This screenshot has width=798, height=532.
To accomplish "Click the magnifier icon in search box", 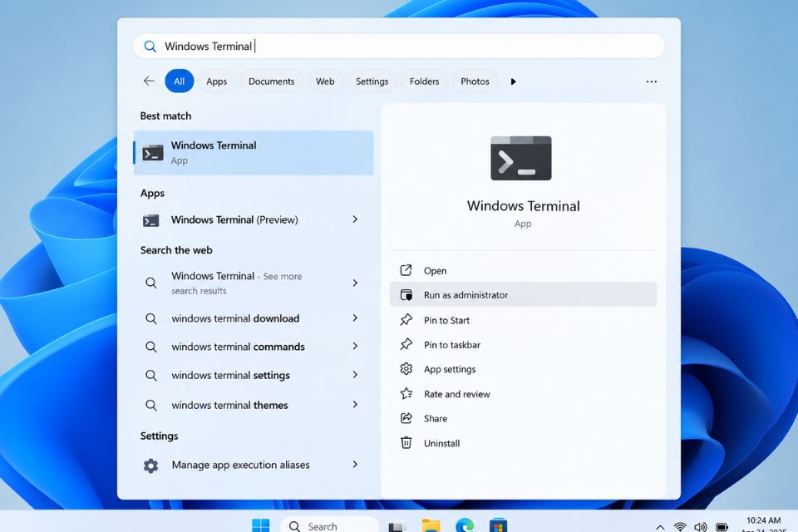I will pyautogui.click(x=150, y=47).
